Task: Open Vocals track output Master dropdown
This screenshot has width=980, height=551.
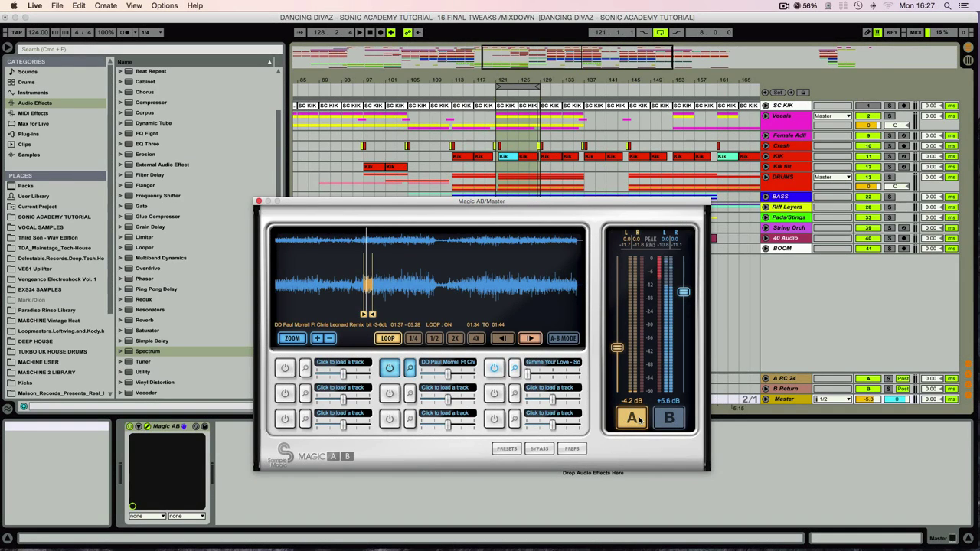Action: 832,116
